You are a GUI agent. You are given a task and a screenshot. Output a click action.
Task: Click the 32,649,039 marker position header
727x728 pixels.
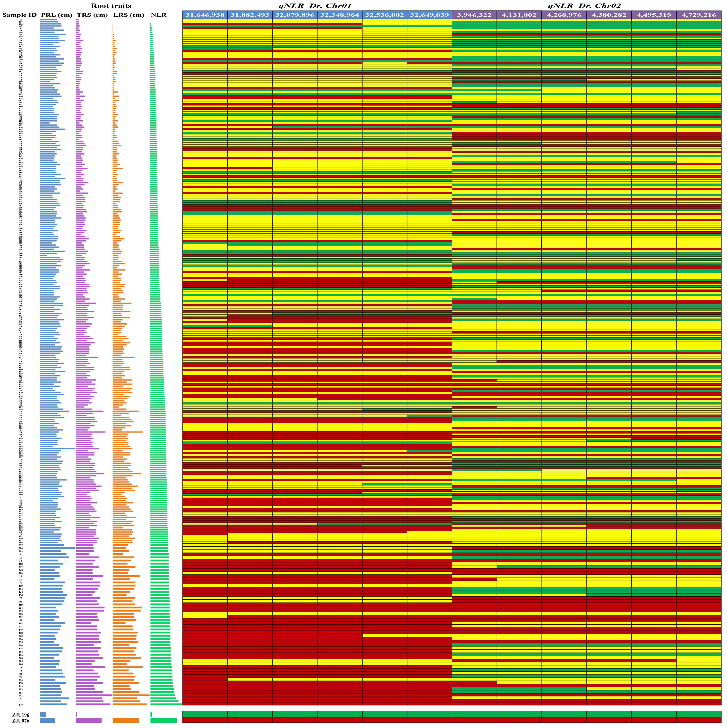click(x=429, y=15)
